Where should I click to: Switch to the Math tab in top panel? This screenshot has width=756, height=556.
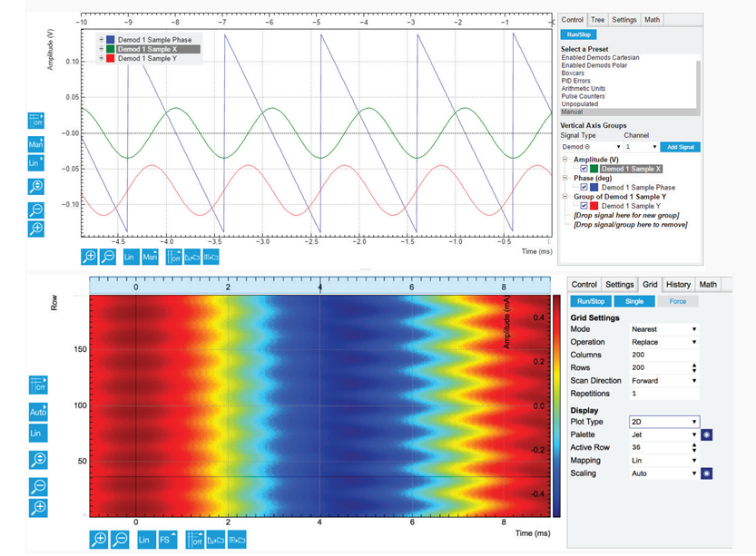pos(677,20)
